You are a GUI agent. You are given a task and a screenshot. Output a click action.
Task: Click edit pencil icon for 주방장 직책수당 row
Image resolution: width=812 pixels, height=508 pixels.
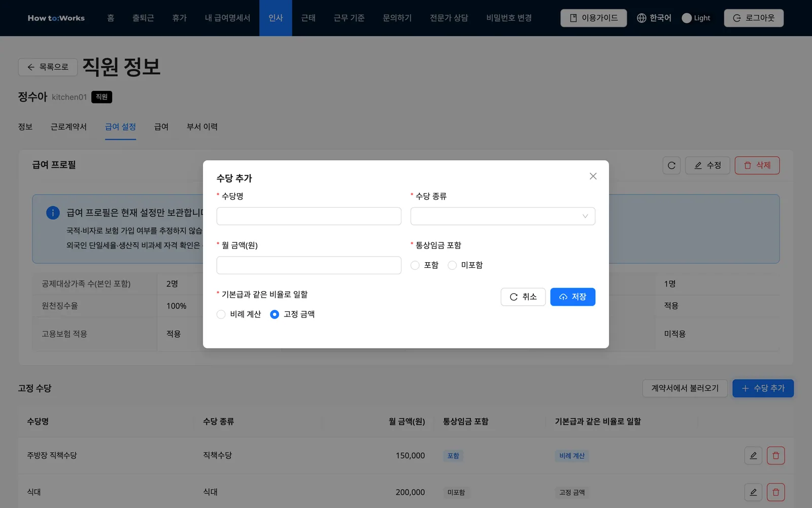coord(753,456)
